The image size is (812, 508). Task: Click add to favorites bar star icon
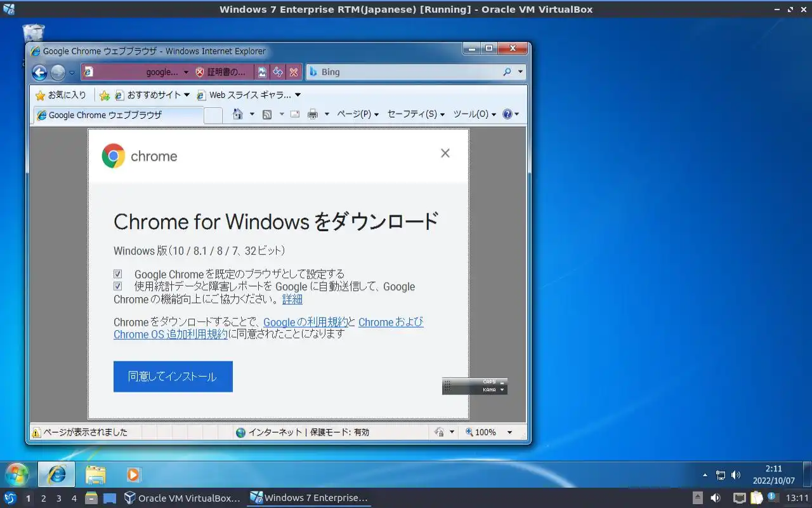click(x=105, y=95)
